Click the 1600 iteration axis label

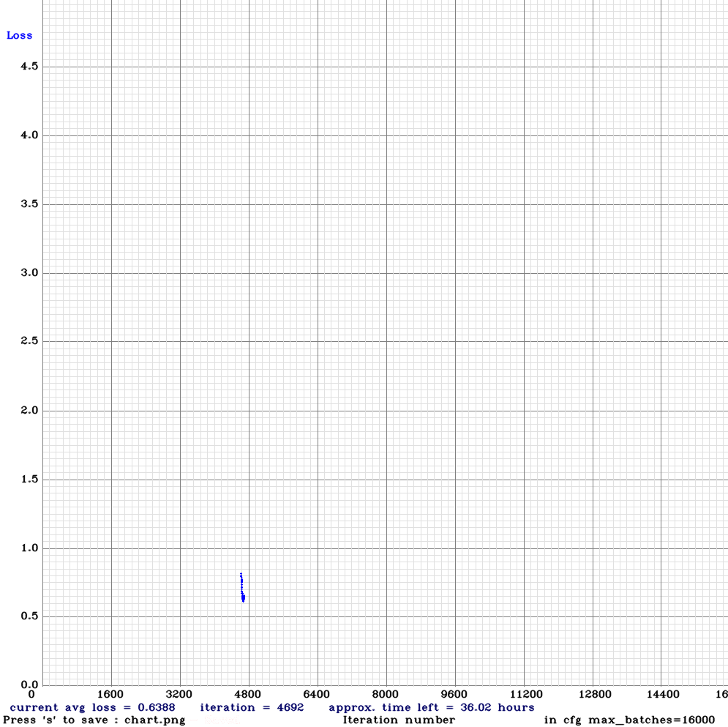coord(110,695)
